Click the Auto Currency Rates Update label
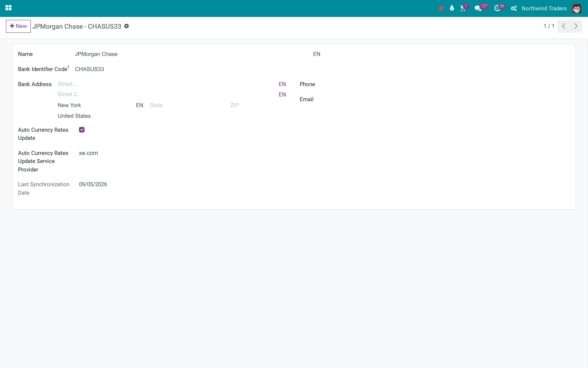588x368 pixels. click(43, 134)
